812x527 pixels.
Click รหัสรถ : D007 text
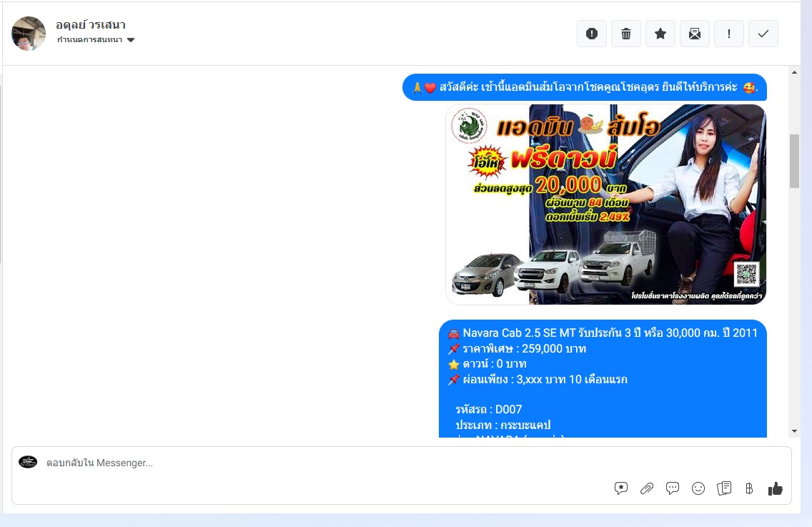tap(489, 409)
